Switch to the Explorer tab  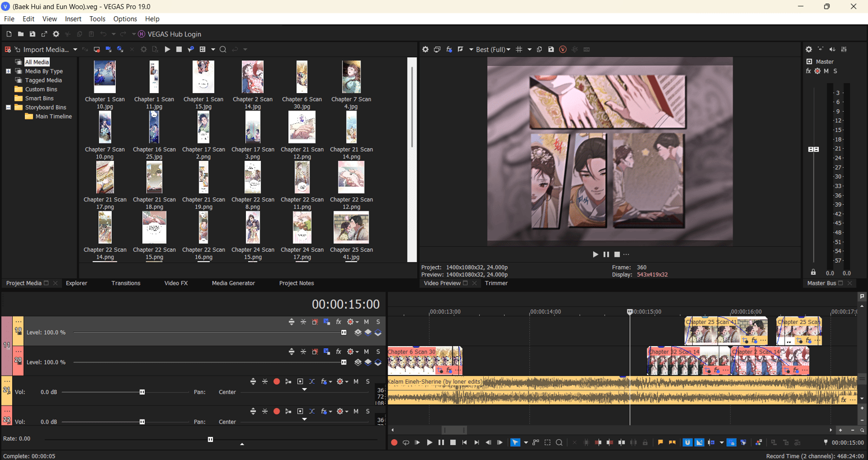click(x=76, y=283)
